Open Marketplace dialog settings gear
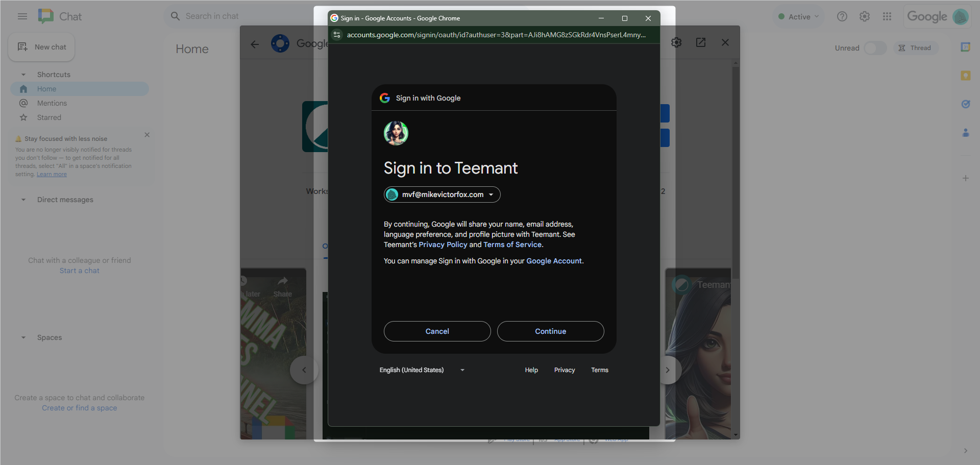Screen dimensions: 980x465 click(x=676, y=42)
